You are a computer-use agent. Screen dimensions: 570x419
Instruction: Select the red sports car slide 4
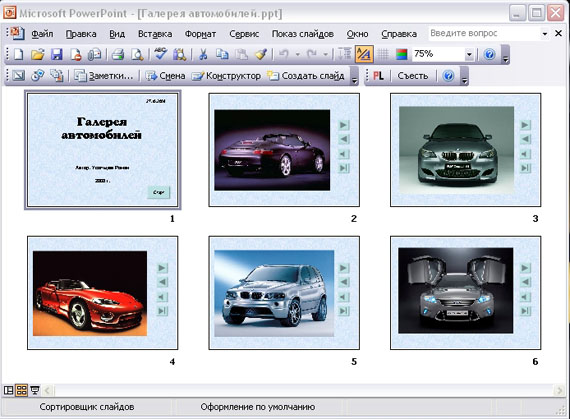[103, 293]
